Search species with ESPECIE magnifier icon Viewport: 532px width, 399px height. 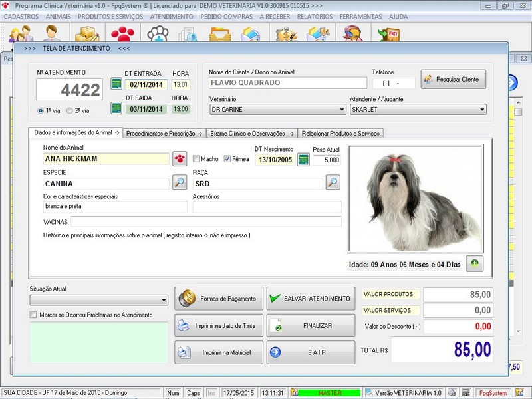coord(180,183)
